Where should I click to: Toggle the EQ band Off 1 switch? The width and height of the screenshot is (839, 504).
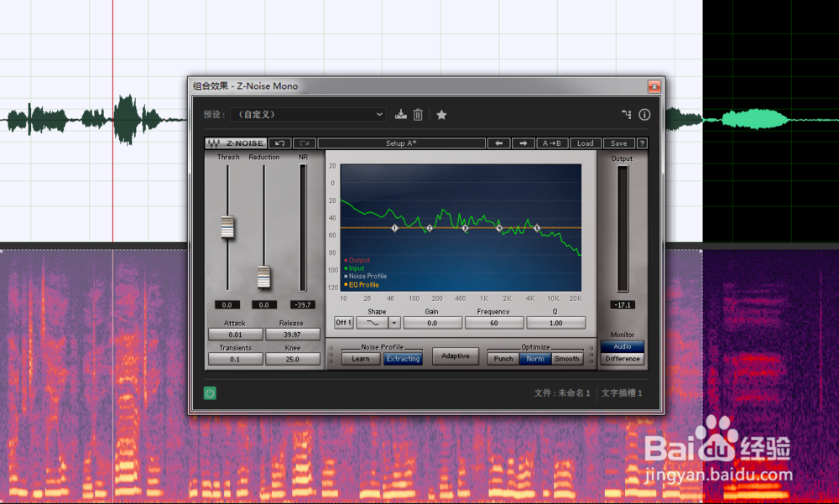pyautogui.click(x=343, y=323)
